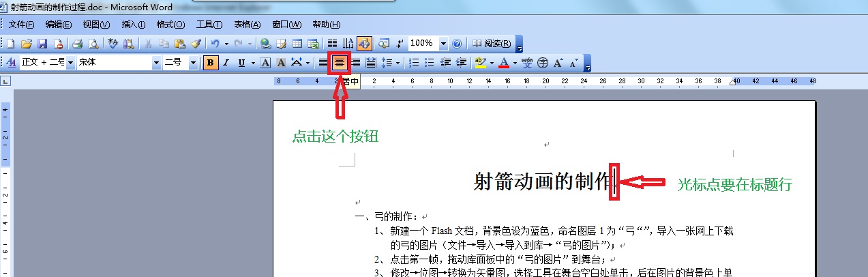Screen dimensions: 868x277
Task: Toggle the Document Map icon
Action: pos(384,44)
